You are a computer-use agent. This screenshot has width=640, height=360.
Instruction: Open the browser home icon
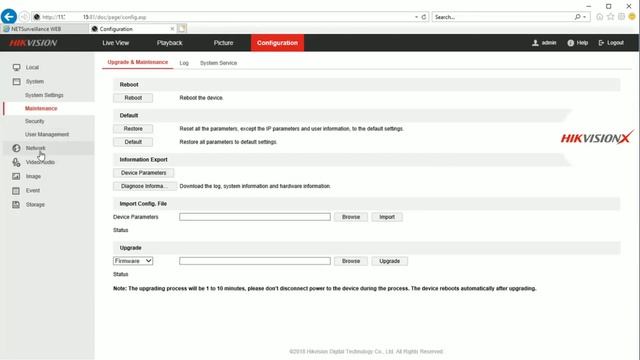pyautogui.click(x=600, y=17)
